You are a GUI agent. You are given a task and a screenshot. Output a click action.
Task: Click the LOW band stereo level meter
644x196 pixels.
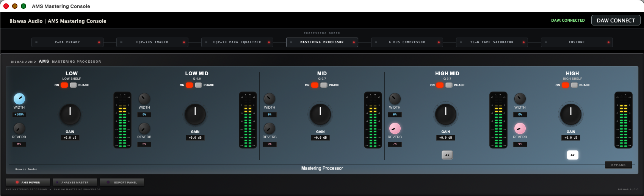[x=122, y=120]
